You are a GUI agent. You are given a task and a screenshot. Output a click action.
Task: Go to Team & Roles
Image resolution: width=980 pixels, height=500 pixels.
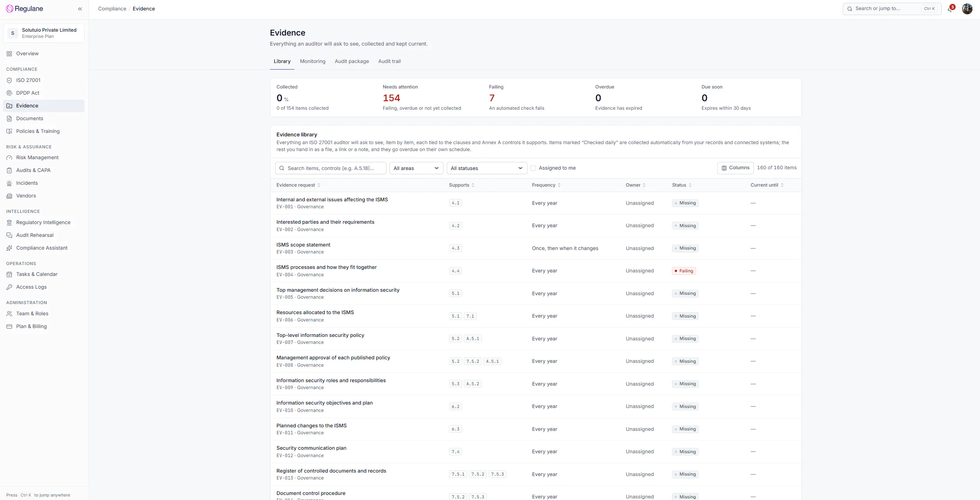pos(44,314)
